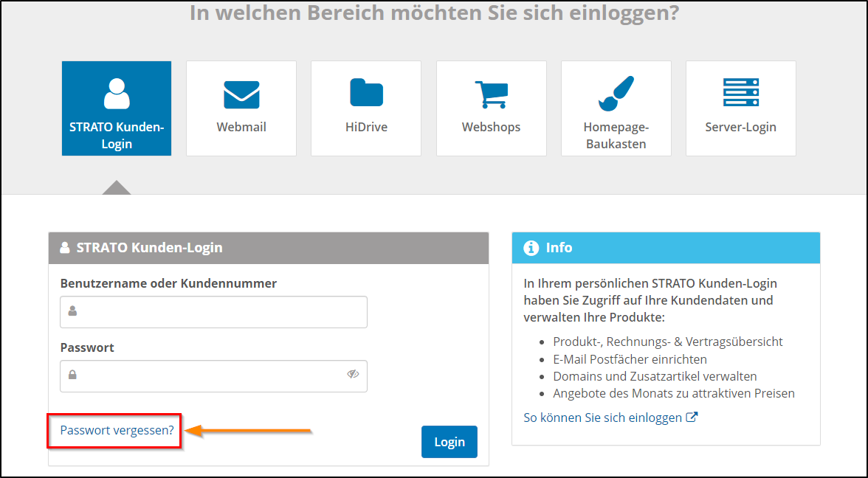Click the Info panel heading
The height and width of the screenshot is (478, 868).
(x=559, y=247)
